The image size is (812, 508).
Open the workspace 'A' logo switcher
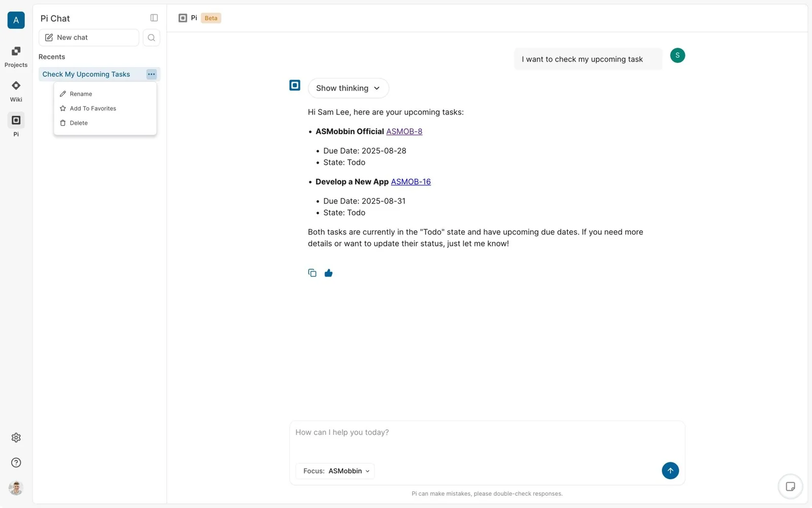[x=16, y=20]
